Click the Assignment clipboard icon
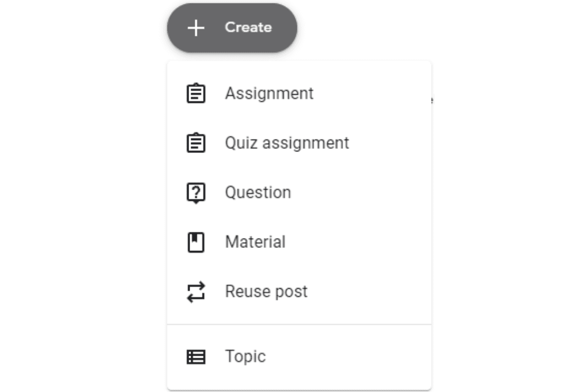This screenshot has width=588, height=392. tap(196, 93)
